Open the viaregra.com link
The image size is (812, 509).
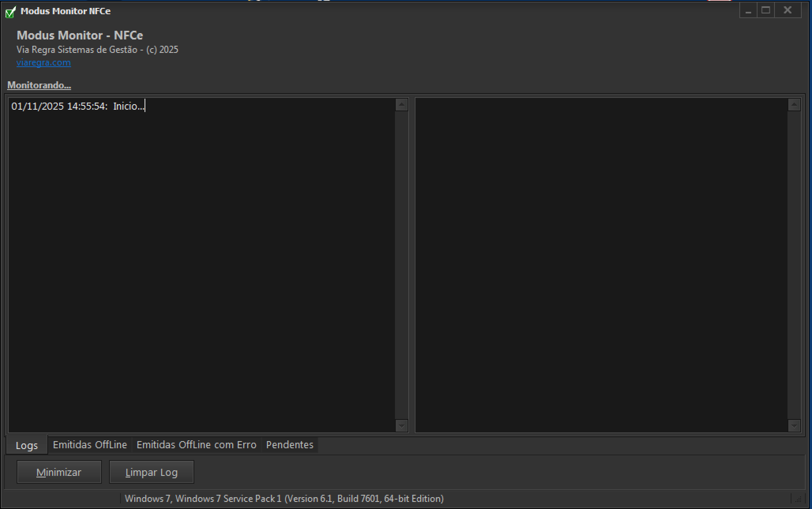pos(43,62)
